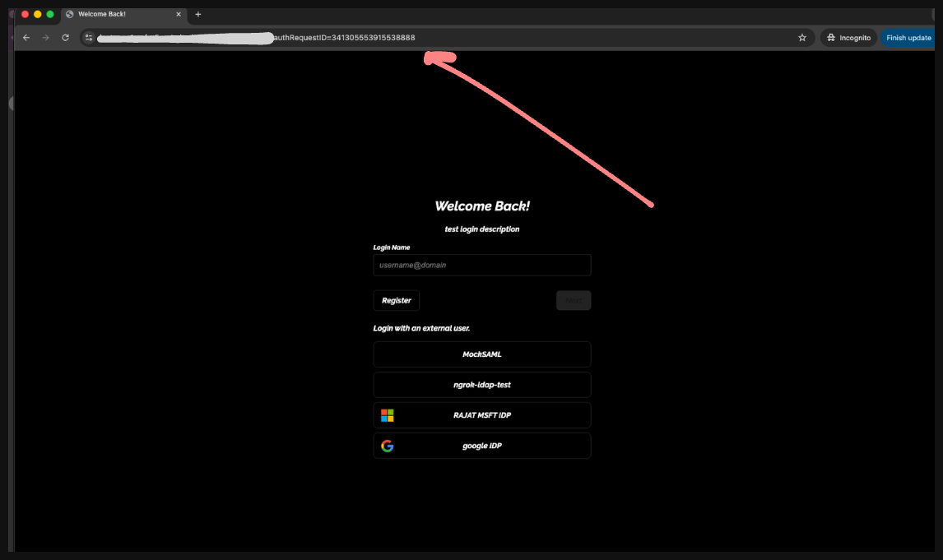Click the URL text in address bar

pos(344,37)
